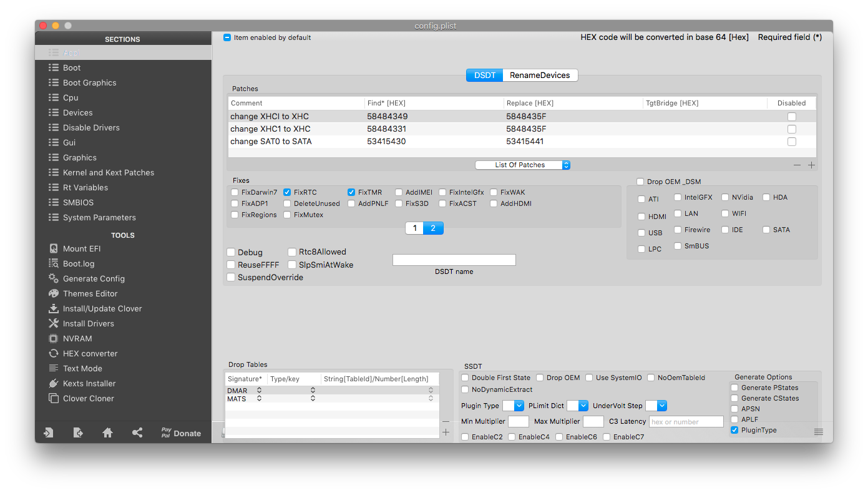Image resolution: width=868 pixels, height=493 pixels.
Task: Open DMAR row String/Number selector
Action: pos(431,391)
